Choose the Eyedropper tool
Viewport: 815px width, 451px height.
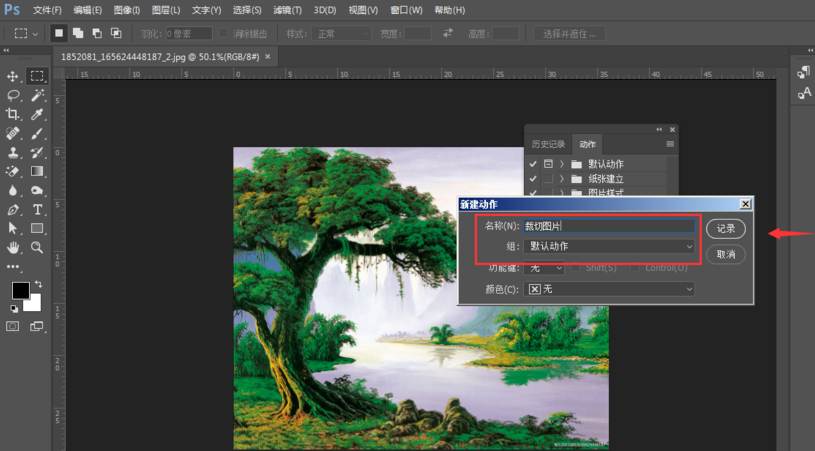point(37,115)
